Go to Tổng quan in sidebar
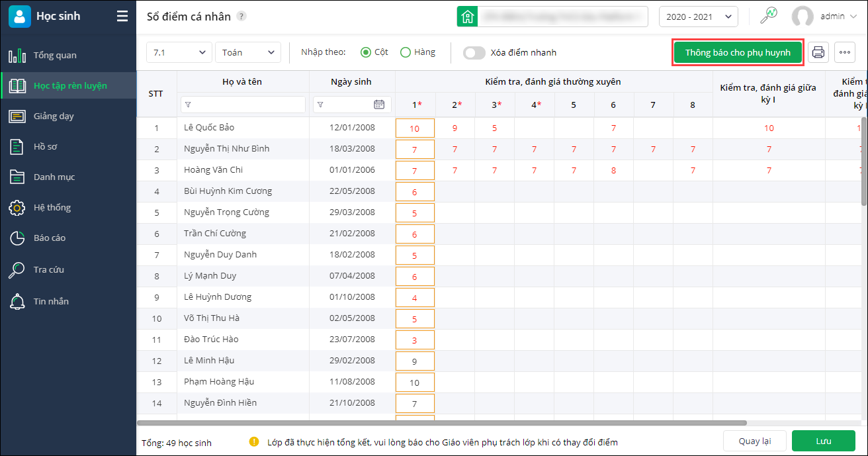Screen dimensions: 868x456 pos(55,56)
